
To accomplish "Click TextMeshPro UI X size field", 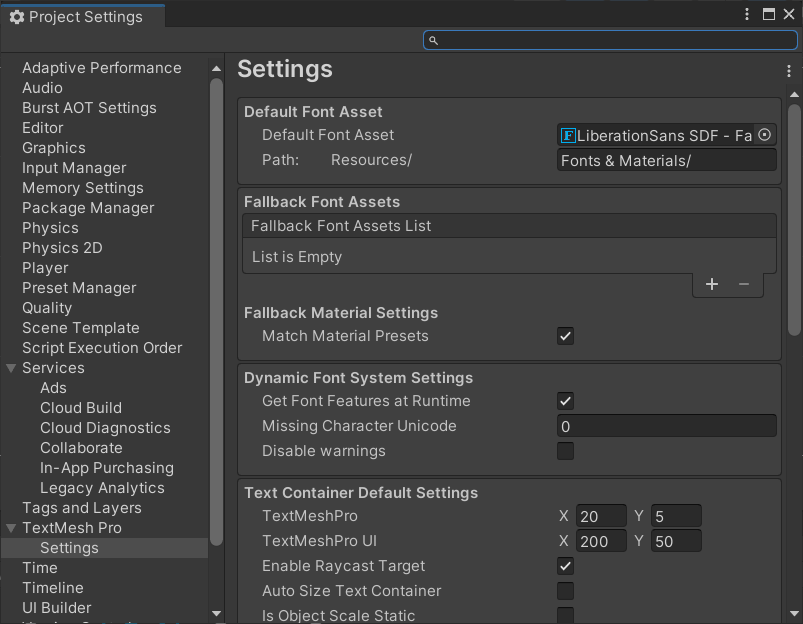I will 601,541.
